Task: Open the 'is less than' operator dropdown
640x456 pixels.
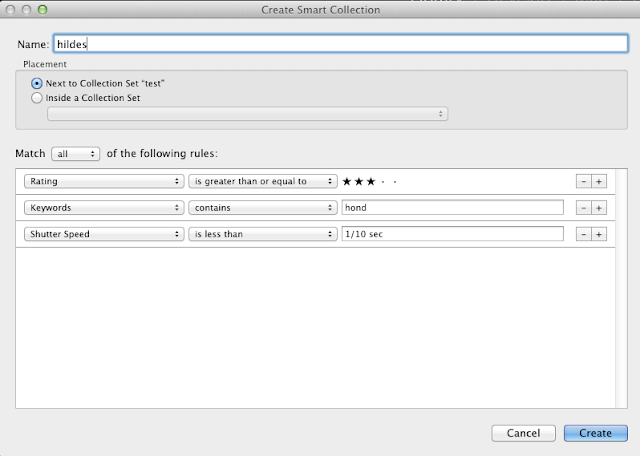Action: 262,234
